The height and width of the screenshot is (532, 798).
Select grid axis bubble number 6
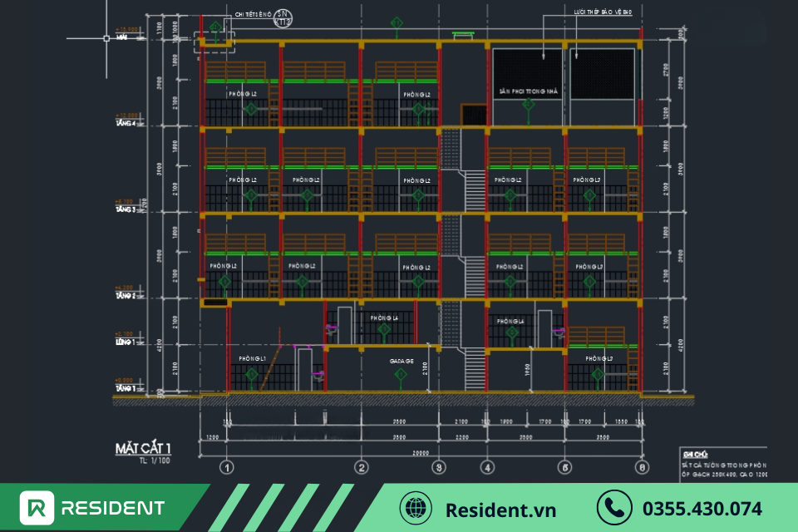pyautogui.click(x=642, y=467)
